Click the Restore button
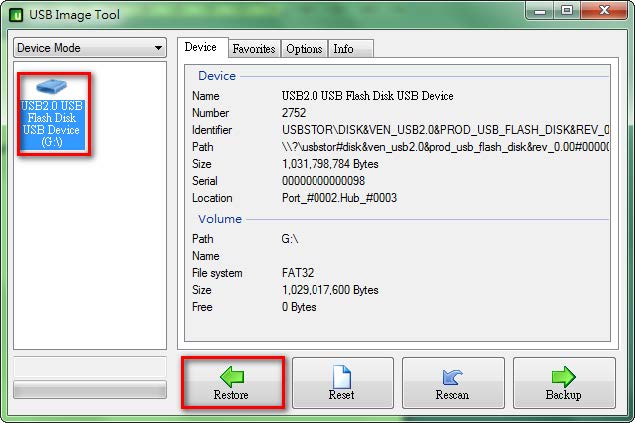This screenshot has width=635, height=423. (233, 383)
